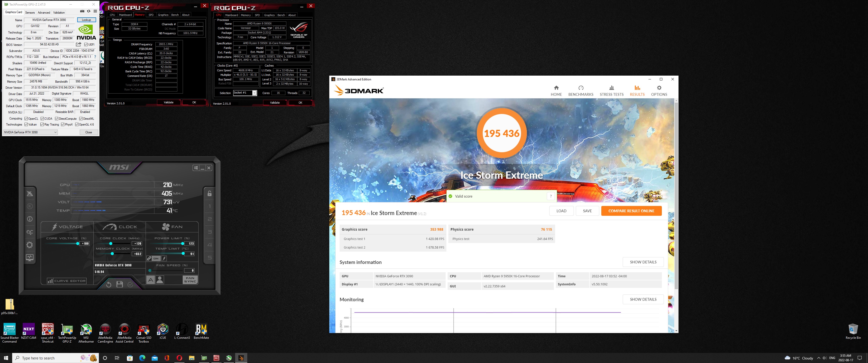Screen dimensions: 868x363
Task: Click the Load button in 3DMark
Action: click(561, 211)
